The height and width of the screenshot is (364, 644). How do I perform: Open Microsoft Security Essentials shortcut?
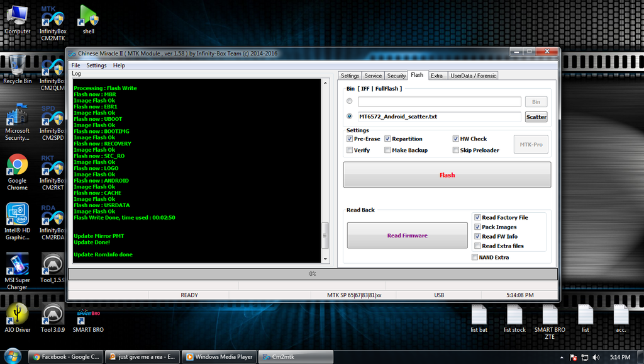pos(17,122)
